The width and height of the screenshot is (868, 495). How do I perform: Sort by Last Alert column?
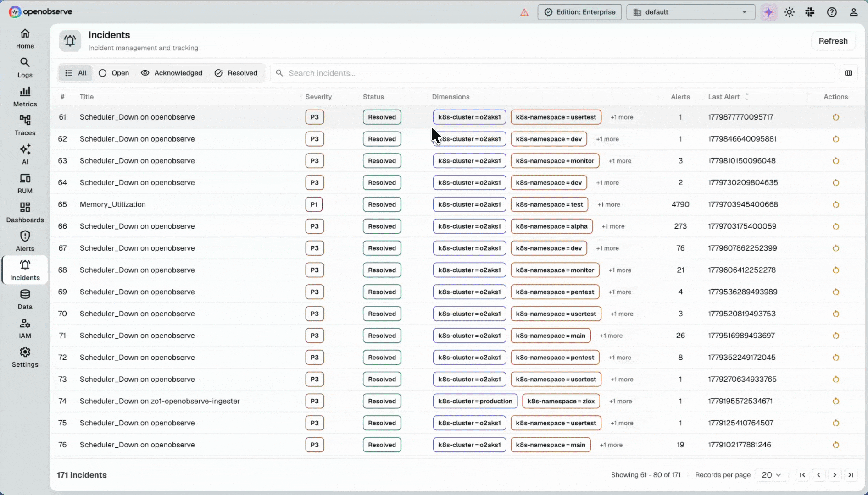pos(728,97)
